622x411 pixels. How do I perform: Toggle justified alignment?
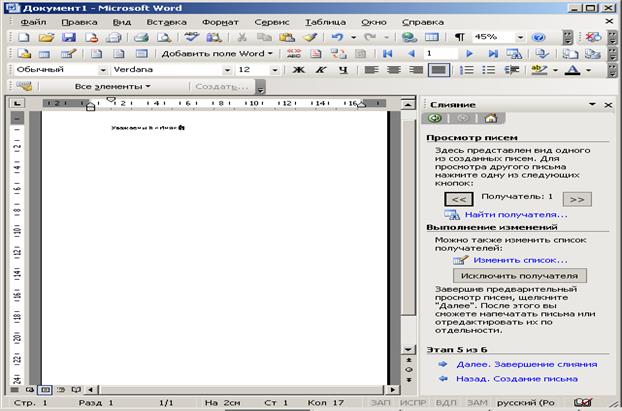coord(439,70)
